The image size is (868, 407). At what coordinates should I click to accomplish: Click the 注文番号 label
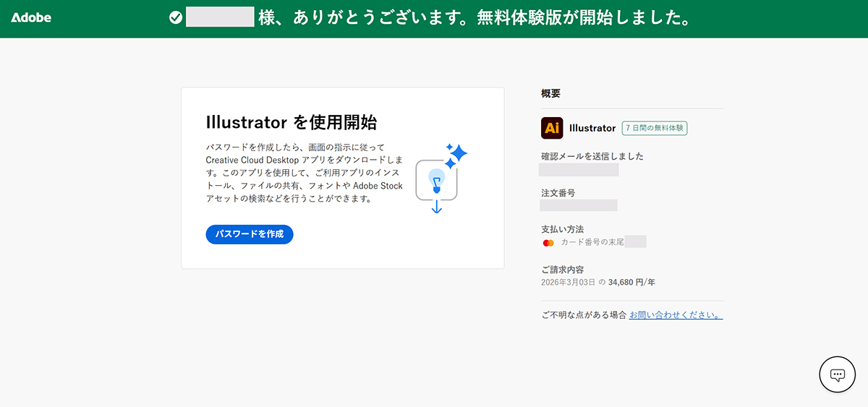(x=558, y=193)
